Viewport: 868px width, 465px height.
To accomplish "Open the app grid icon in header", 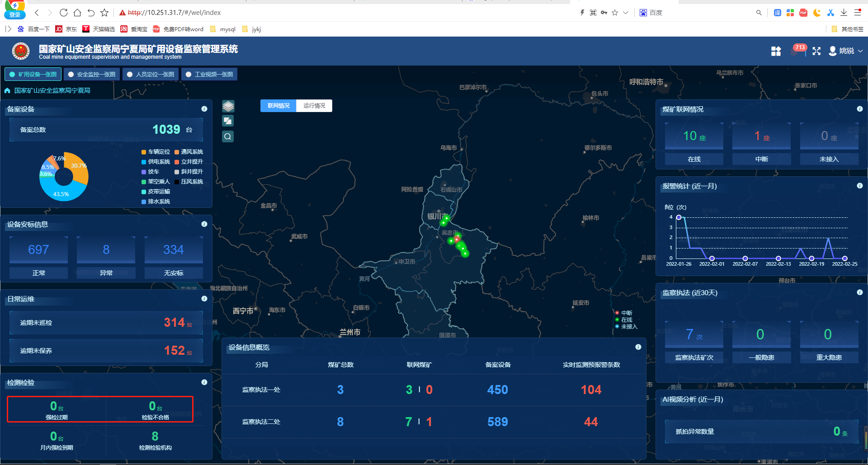I will click(x=776, y=51).
